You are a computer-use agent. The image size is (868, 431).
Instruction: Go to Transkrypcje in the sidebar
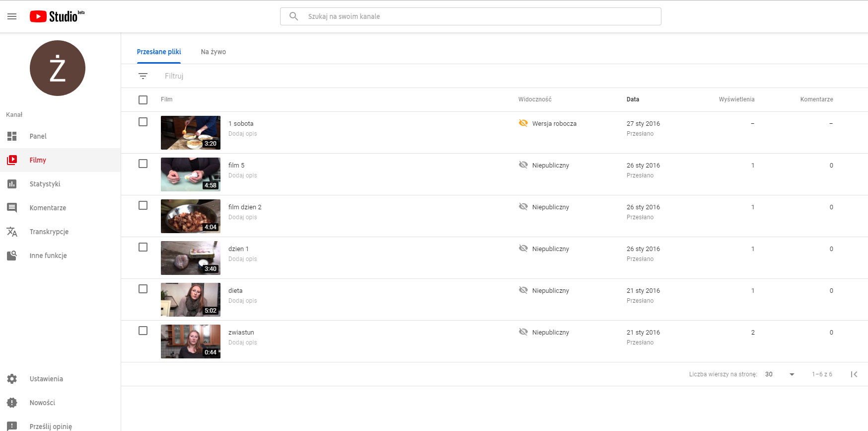49,232
